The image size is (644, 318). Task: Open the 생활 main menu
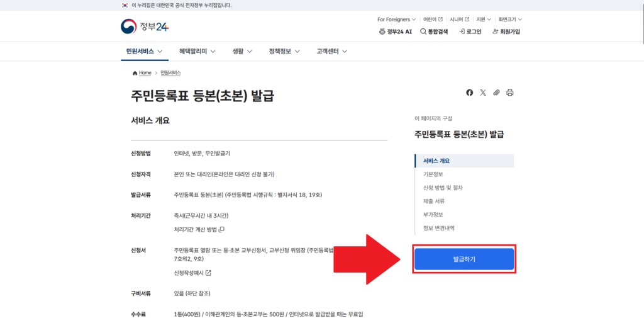(x=242, y=52)
